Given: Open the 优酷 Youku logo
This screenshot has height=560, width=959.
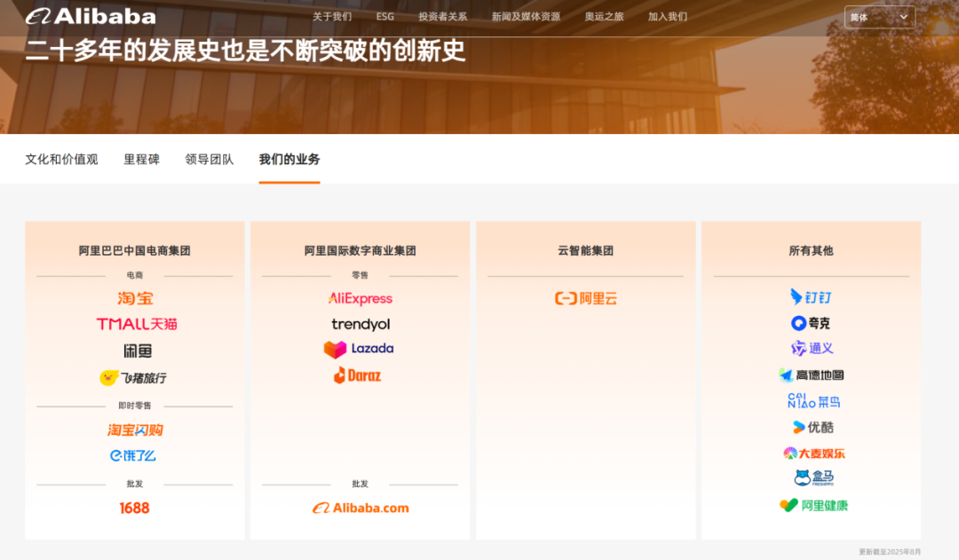Looking at the screenshot, I should click(x=812, y=427).
